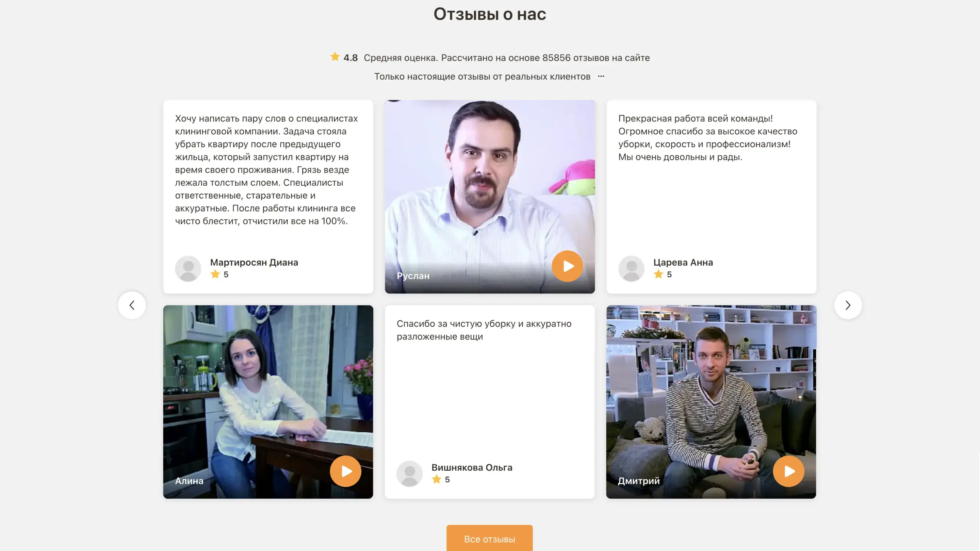
Task: Click star rating under Царева Анна
Action: (658, 274)
